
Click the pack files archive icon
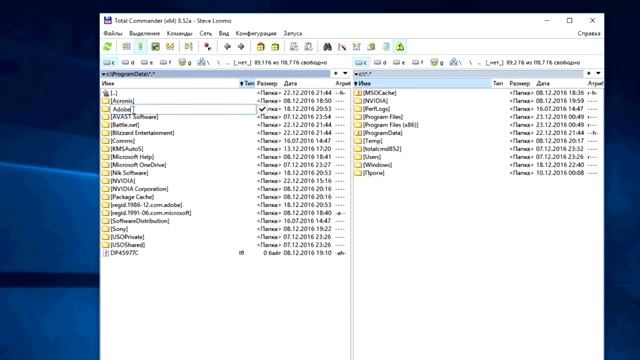point(260,47)
